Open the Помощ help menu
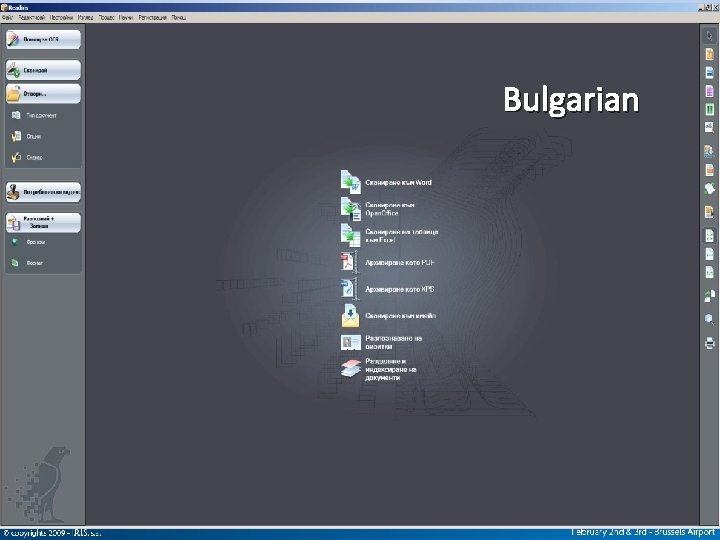720x540 pixels. [179, 17]
